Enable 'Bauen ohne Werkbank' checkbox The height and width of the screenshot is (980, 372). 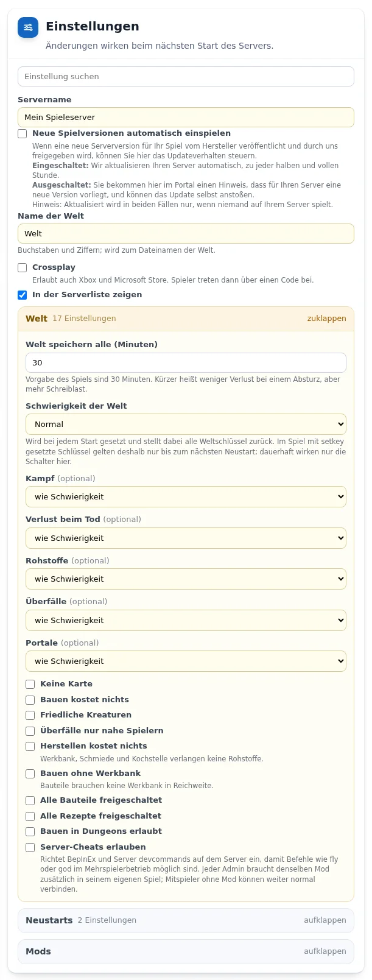[30, 774]
